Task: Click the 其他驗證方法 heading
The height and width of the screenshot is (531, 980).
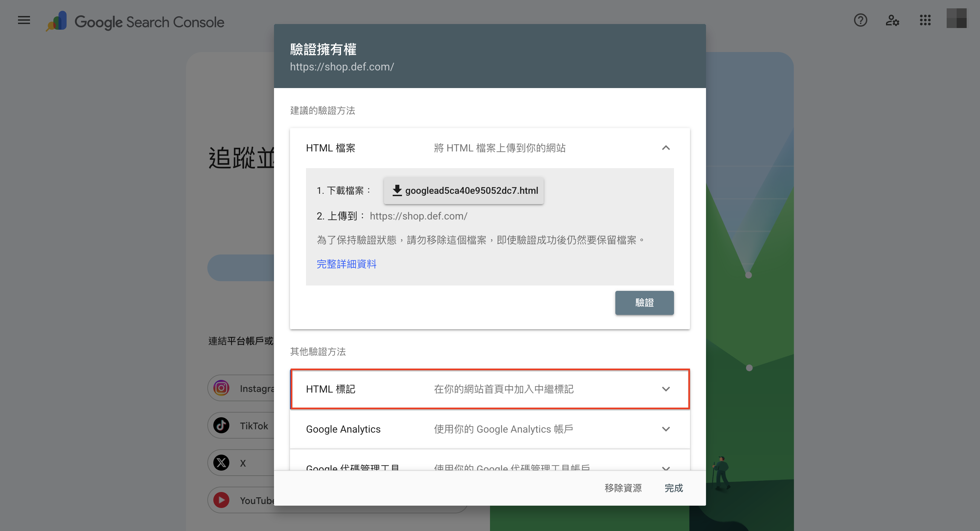Action: click(318, 351)
